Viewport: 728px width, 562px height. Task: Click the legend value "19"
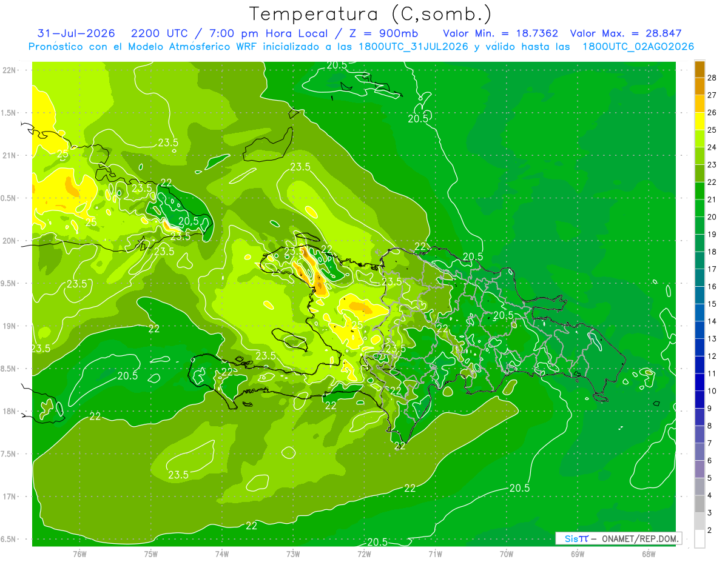point(712,234)
